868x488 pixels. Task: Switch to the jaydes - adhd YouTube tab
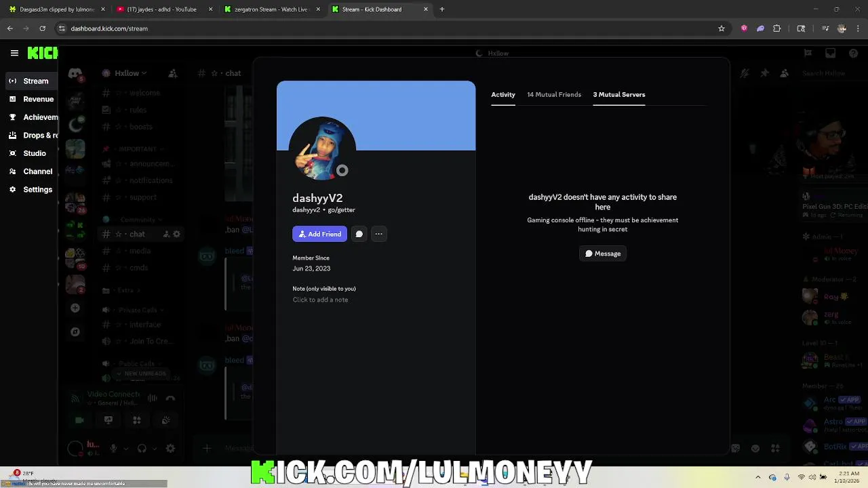pyautogui.click(x=163, y=9)
